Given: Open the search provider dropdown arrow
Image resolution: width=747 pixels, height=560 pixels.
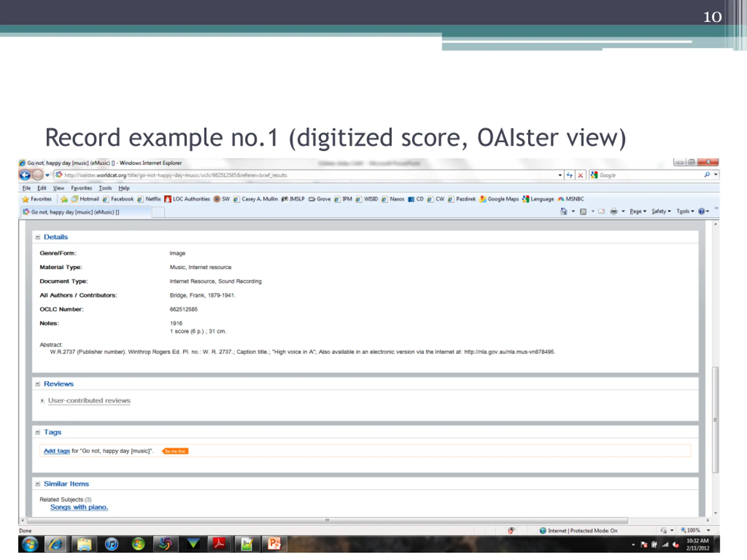Looking at the screenshot, I should (x=715, y=175).
